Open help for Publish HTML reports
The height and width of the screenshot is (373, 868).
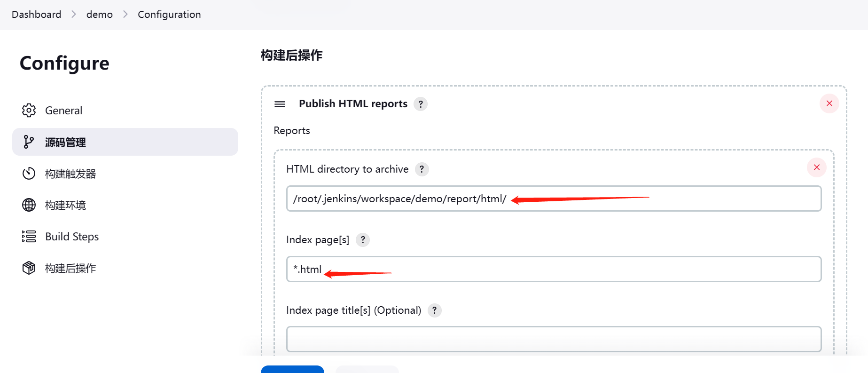pos(421,104)
